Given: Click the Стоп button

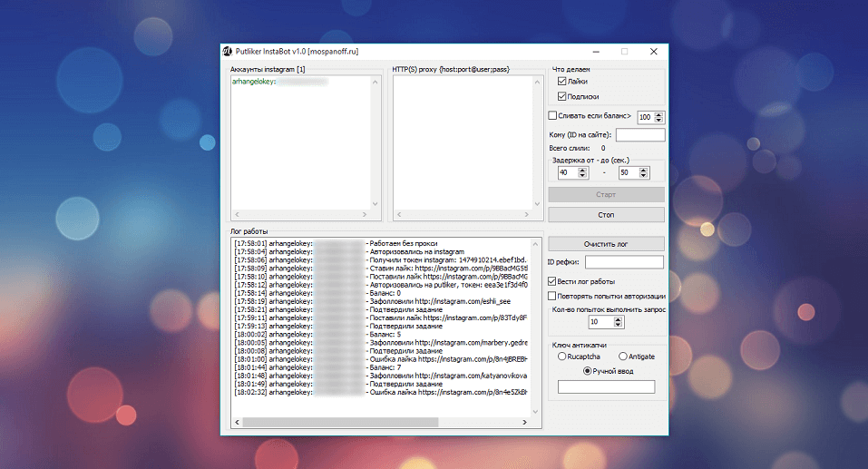Looking at the screenshot, I should coord(606,215).
